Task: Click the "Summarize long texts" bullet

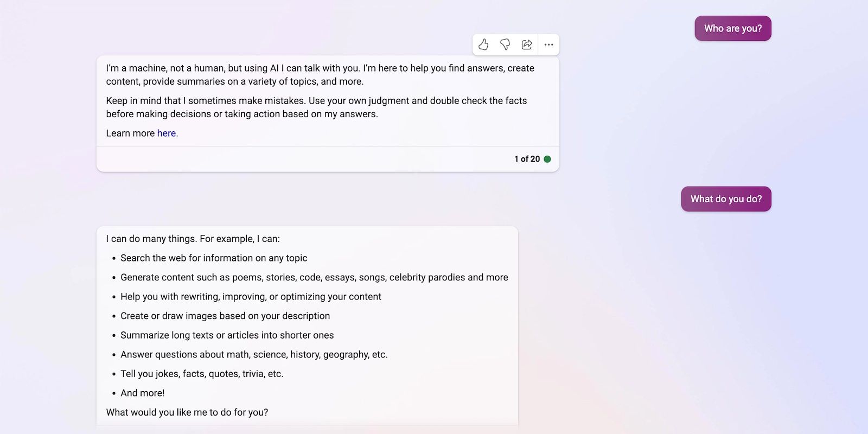Action: 227,335
